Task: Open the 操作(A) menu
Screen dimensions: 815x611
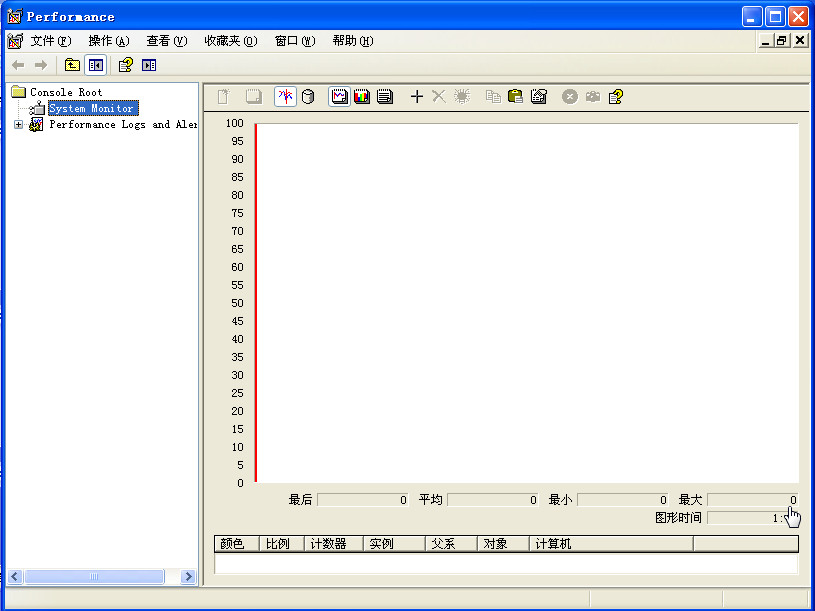Action: click(109, 41)
